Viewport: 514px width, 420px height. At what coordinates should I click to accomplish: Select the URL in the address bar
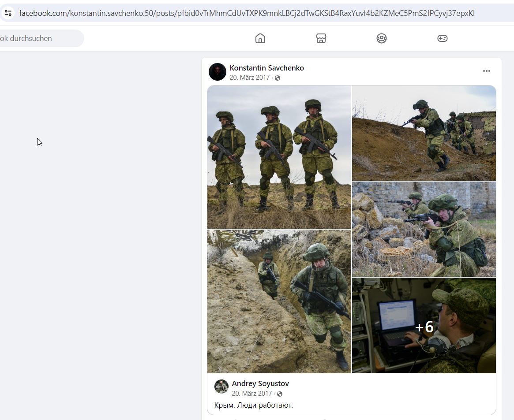(x=247, y=13)
